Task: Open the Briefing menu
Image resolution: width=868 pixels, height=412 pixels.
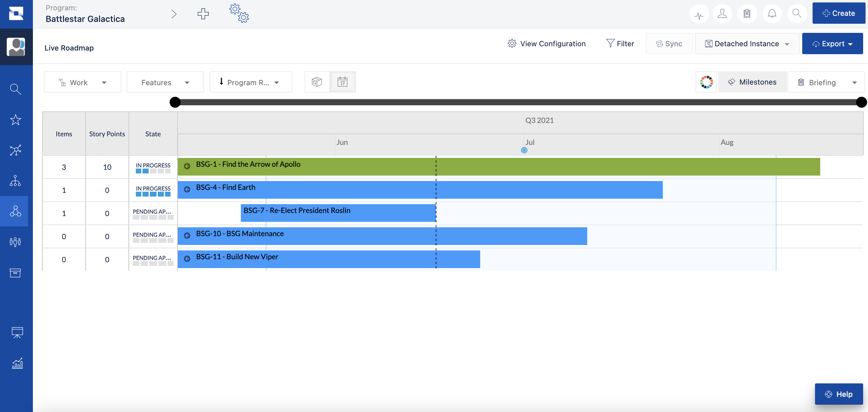Action: 826,82
